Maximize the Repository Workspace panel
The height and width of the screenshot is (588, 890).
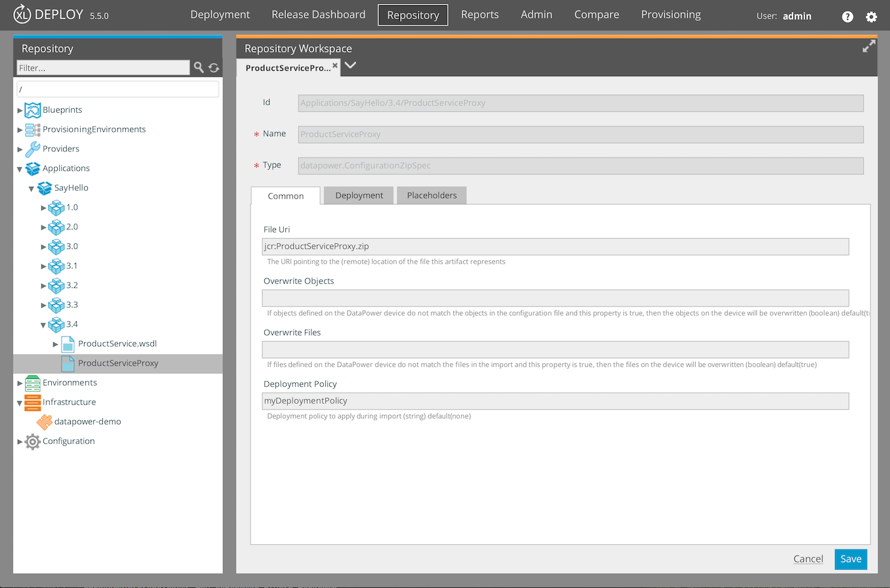tap(868, 46)
